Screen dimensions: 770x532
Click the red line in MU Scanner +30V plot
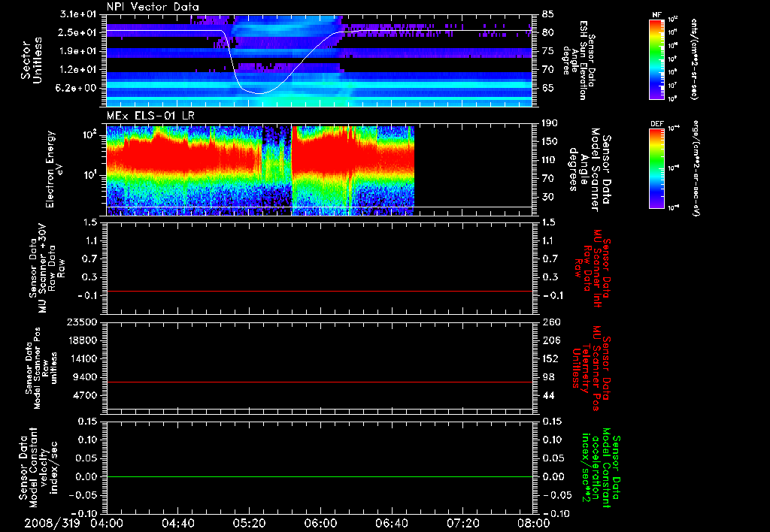click(x=319, y=291)
